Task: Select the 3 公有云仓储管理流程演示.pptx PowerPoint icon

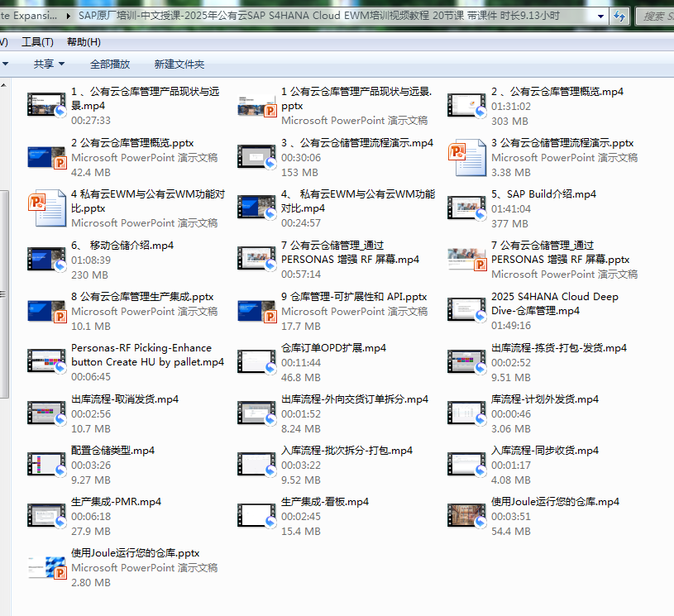Action: (466, 157)
